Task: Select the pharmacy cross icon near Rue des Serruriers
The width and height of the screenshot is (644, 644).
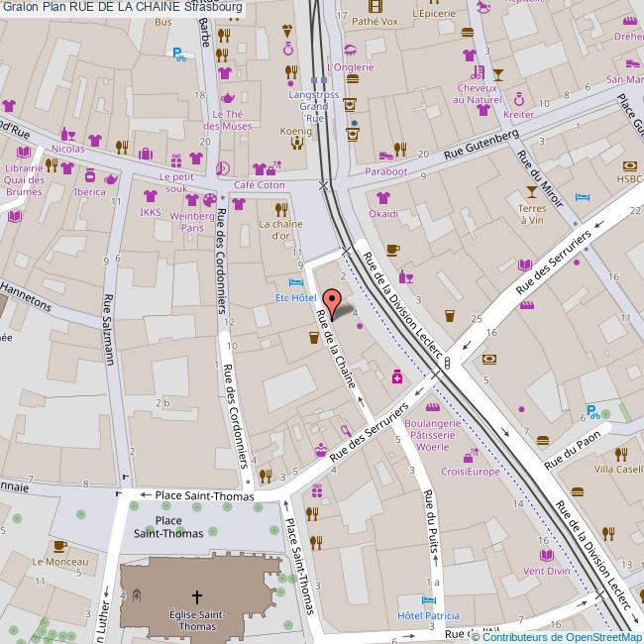Action: click(397, 376)
